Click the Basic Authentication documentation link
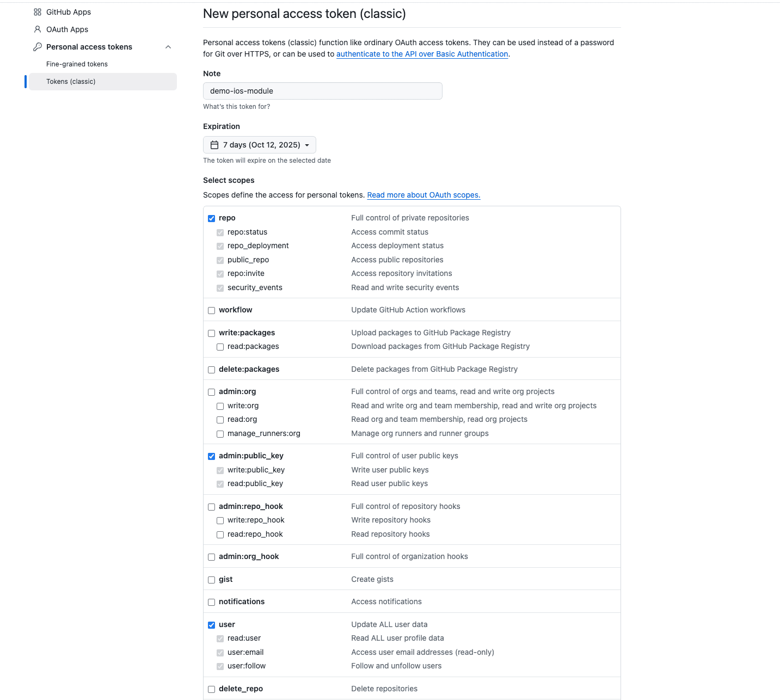The height and width of the screenshot is (700, 780). 422,54
